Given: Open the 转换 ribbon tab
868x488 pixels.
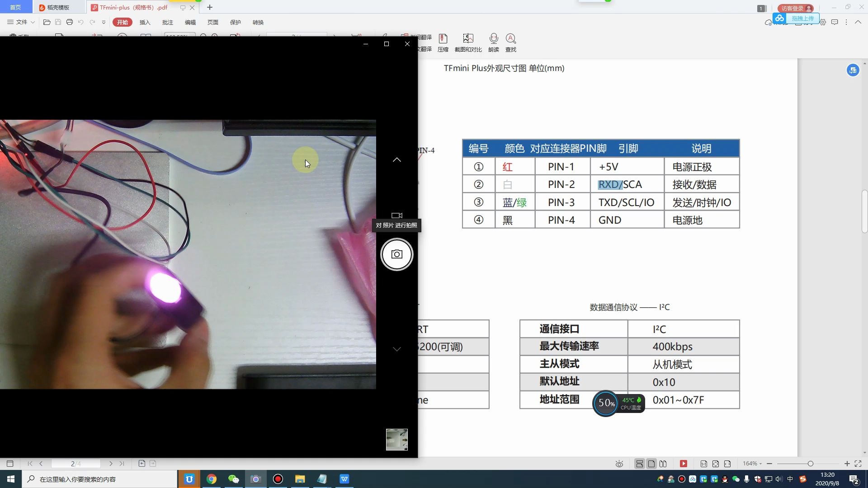Looking at the screenshot, I should click(258, 22).
